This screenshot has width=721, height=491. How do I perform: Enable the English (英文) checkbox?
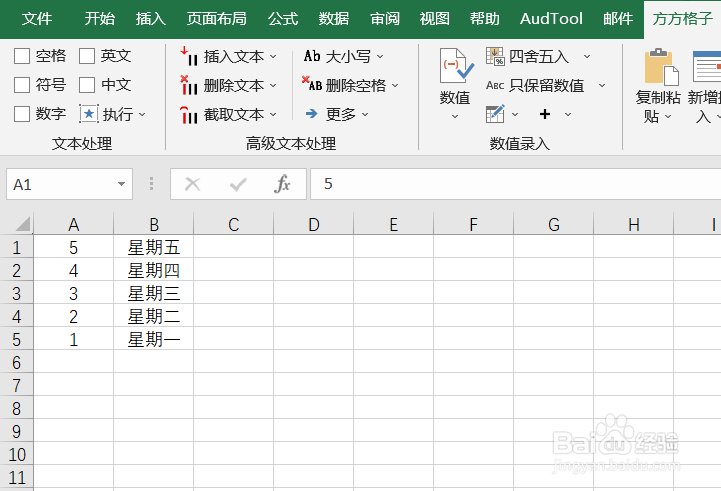[x=86, y=56]
